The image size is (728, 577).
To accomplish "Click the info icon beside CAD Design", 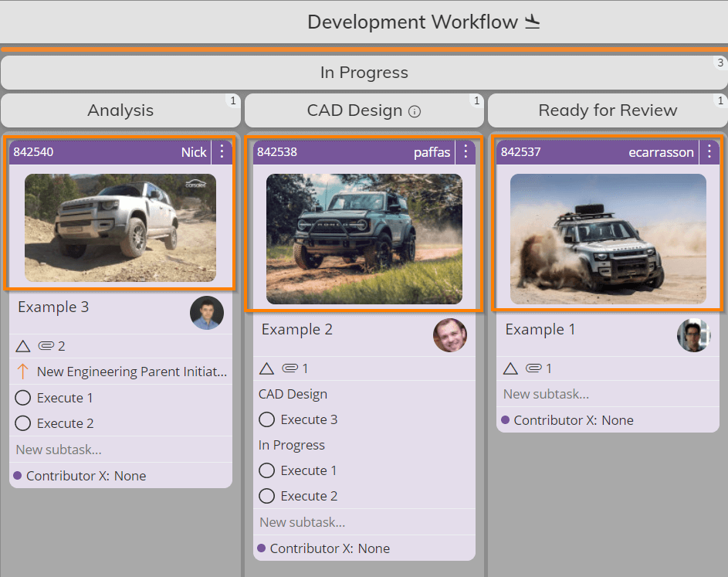I will (415, 111).
